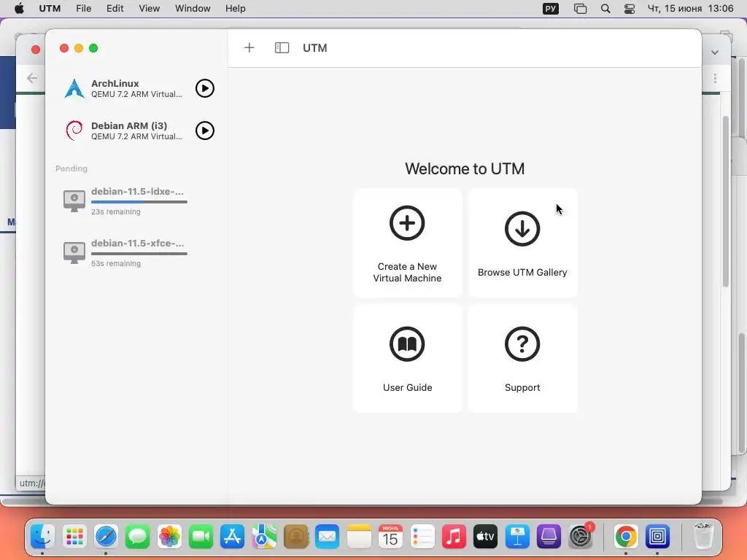
Task: Click the vertical scrollbar of the background window
Action: (x=726, y=201)
